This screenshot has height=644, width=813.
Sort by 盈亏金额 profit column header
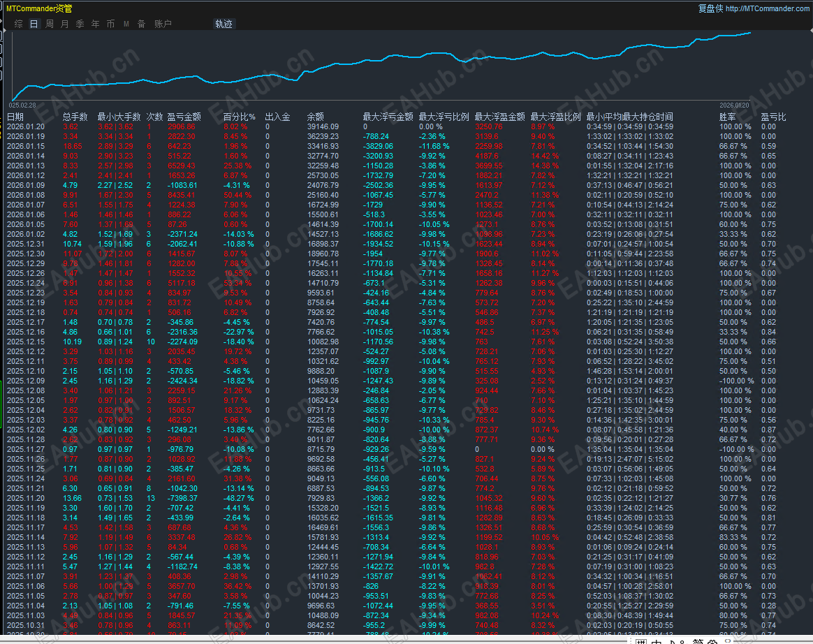click(x=184, y=117)
